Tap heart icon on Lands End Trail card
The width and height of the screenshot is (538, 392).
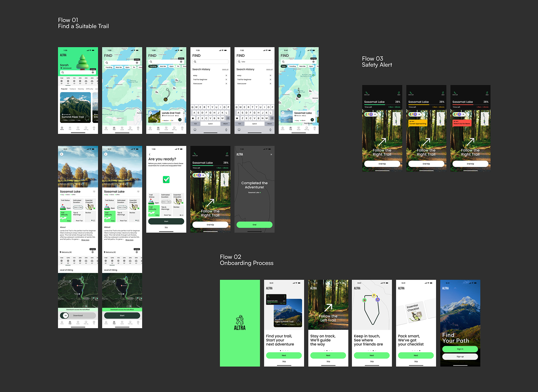pyautogui.click(x=150, y=113)
